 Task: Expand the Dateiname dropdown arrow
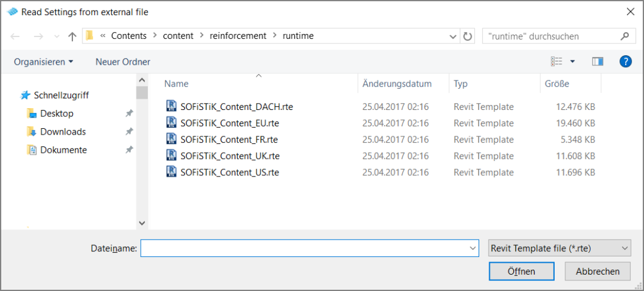click(x=472, y=248)
